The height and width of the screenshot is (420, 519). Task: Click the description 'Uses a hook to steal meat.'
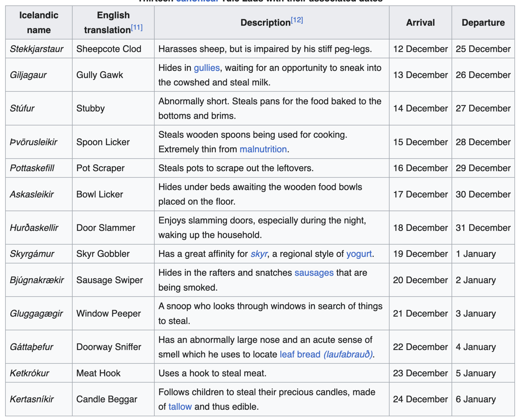pyautogui.click(x=213, y=373)
